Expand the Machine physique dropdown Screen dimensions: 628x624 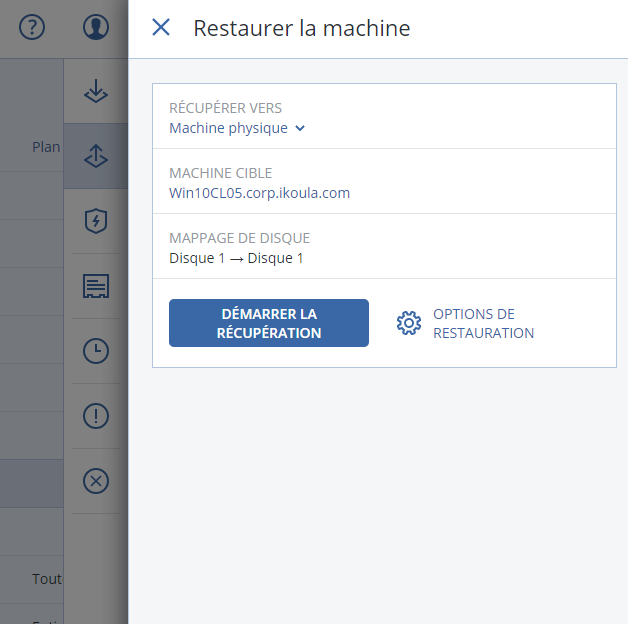point(237,128)
